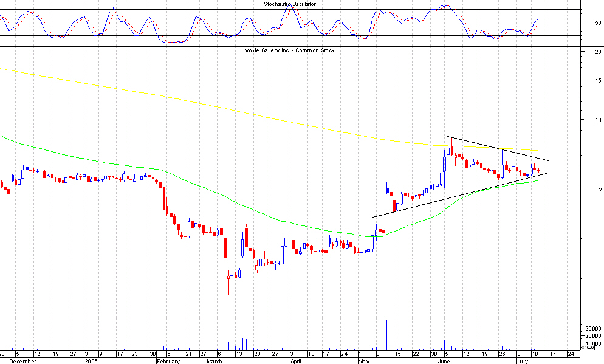Click the '50' level label of the oscillator

coord(598,22)
